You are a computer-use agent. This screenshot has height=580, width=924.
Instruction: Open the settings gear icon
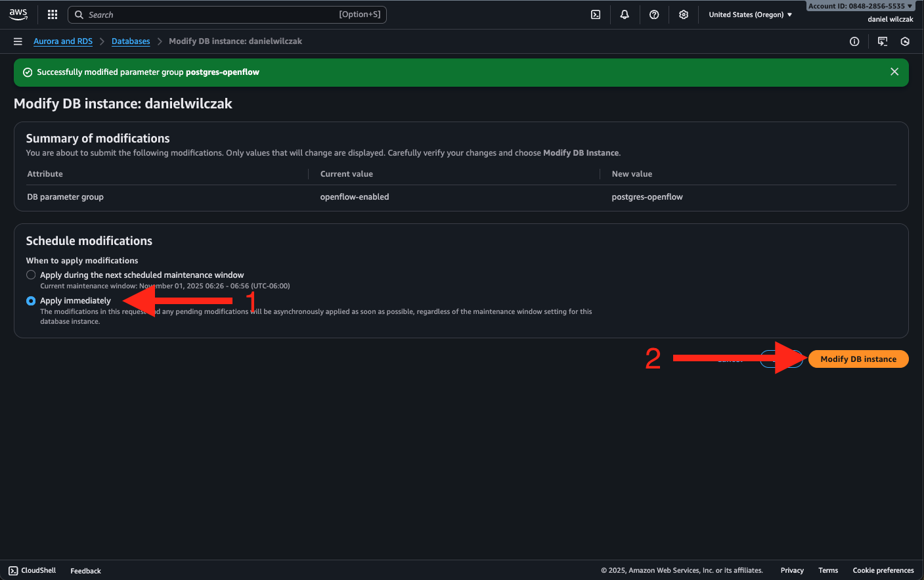(x=684, y=14)
